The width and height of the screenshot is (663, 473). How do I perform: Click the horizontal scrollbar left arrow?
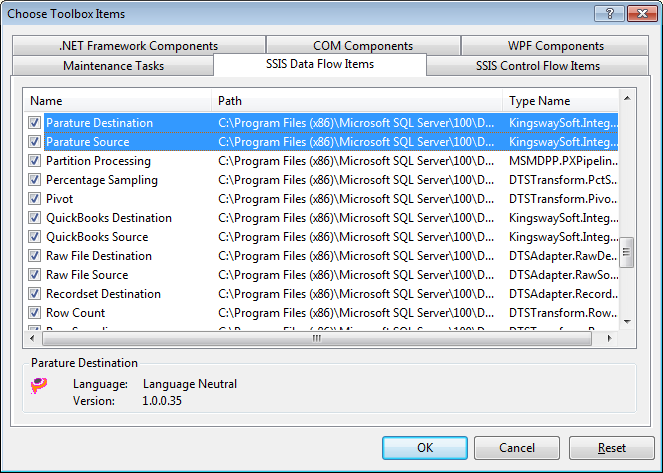32,338
